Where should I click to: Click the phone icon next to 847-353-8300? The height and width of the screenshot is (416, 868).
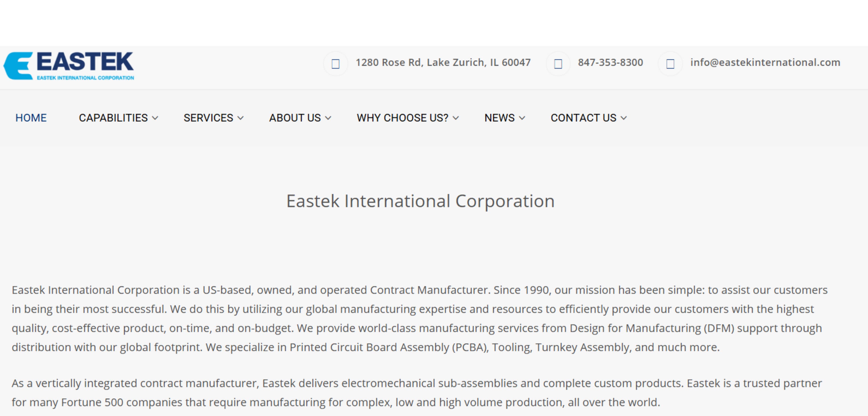coord(558,64)
